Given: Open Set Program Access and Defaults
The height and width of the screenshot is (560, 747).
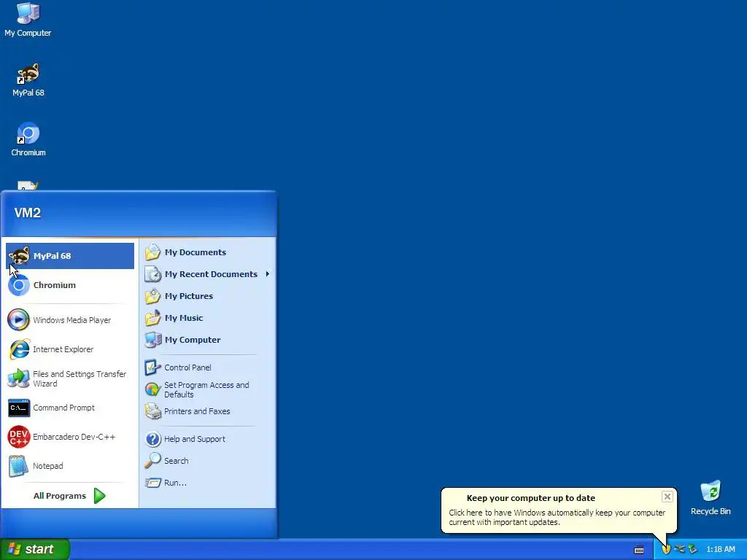Looking at the screenshot, I should (207, 389).
